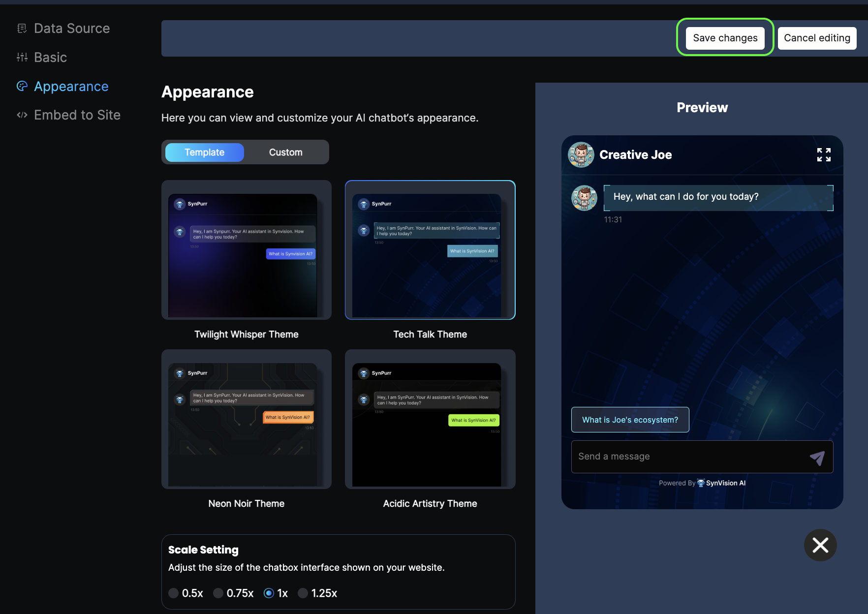Viewport: 868px width, 614px height.
Task: Switch to the Template tab
Action: pos(204,153)
